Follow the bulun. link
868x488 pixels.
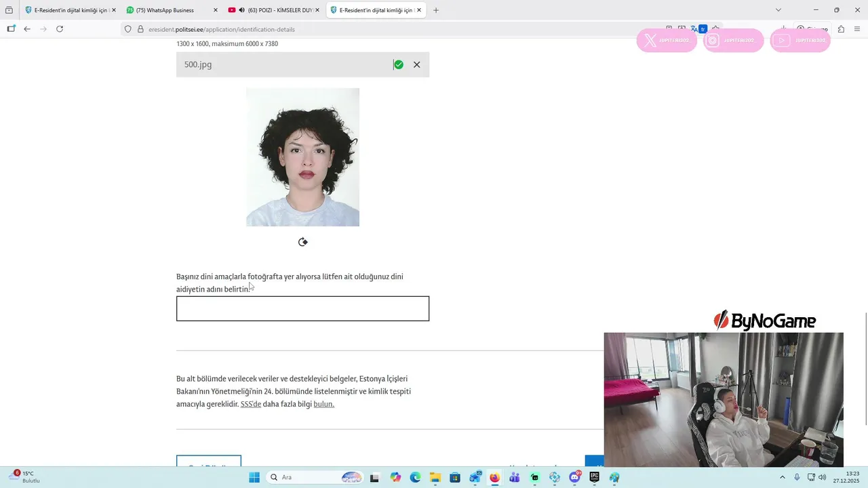coord(323,404)
